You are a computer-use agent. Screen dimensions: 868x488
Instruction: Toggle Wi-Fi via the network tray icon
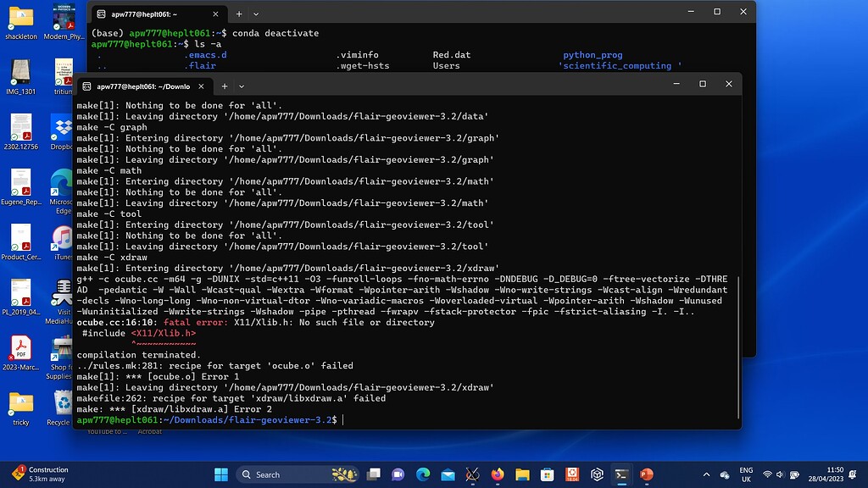click(767, 474)
